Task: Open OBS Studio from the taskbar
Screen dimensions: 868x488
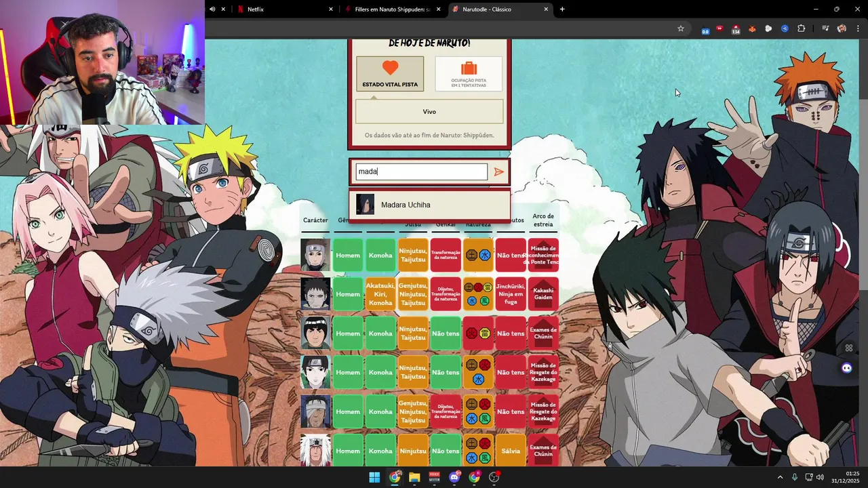Action: point(494,477)
